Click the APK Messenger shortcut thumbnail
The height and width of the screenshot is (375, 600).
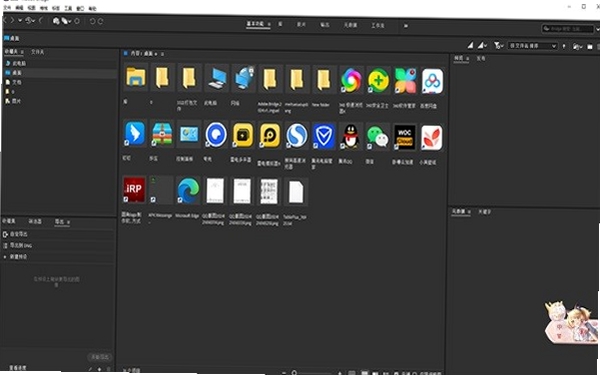[x=161, y=189]
